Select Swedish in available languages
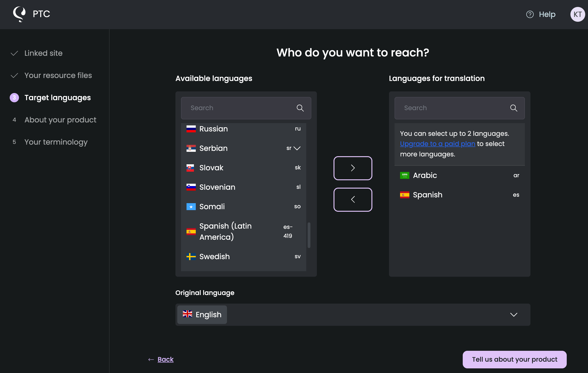 [243, 256]
